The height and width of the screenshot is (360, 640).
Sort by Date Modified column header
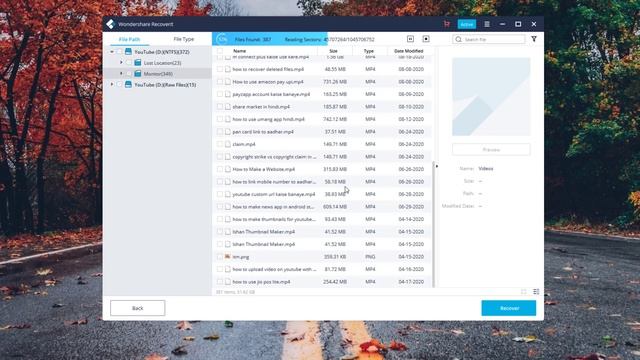(409, 51)
